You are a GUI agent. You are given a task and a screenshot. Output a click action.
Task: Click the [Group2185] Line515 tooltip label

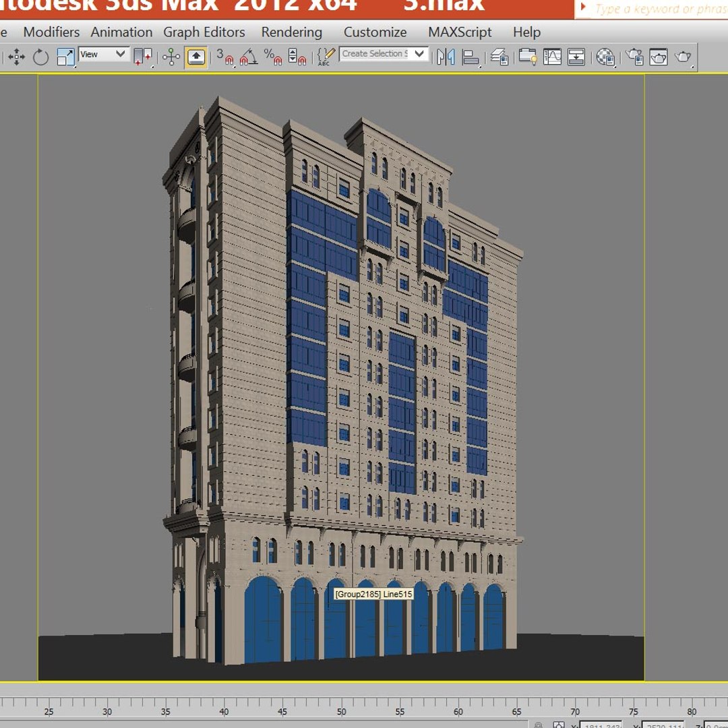(x=373, y=594)
